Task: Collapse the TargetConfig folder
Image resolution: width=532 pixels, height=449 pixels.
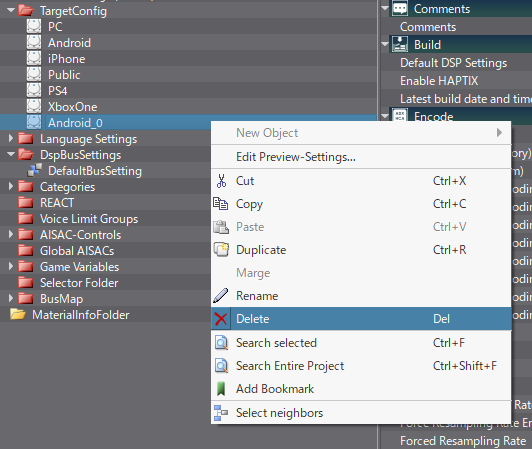Action: pyautogui.click(x=11, y=11)
